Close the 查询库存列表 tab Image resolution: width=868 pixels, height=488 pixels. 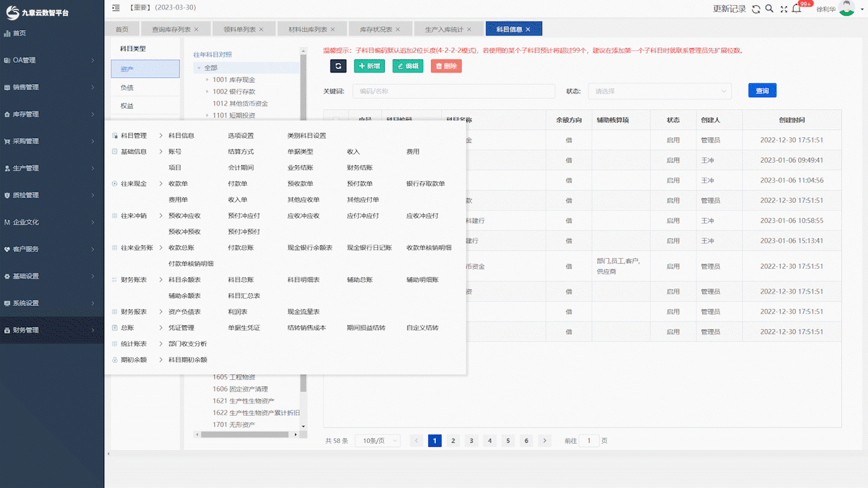click(x=196, y=29)
